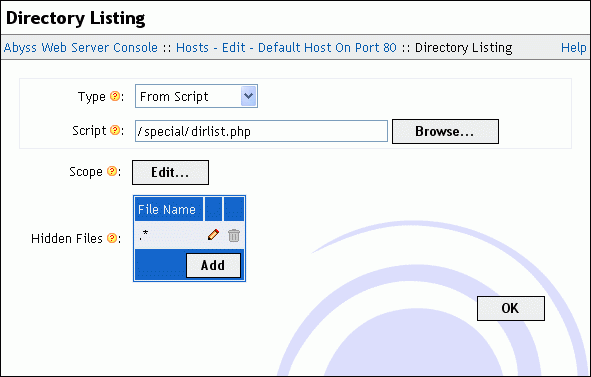Viewport: 591px width, 377px height.
Task: Click the Hidden Files label
Action: 67,238
